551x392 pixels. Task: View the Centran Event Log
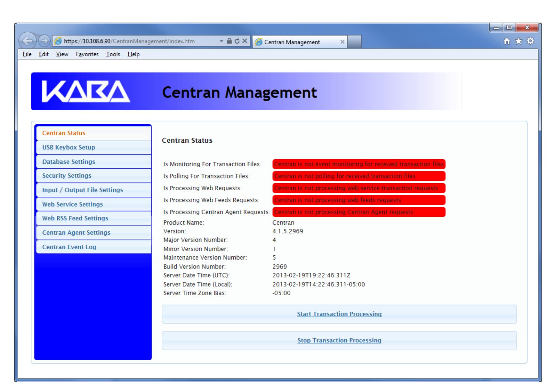pyautogui.click(x=93, y=247)
